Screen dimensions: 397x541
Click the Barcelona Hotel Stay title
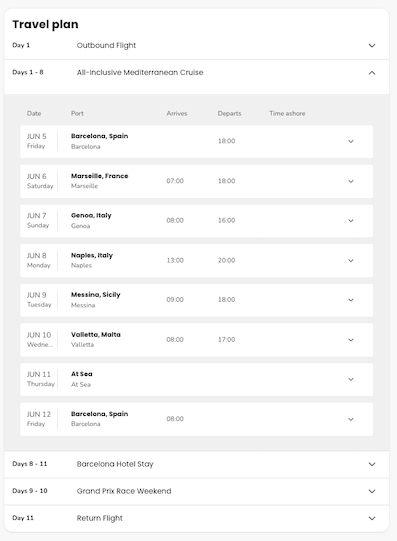pyautogui.click(x=115, y=464)
